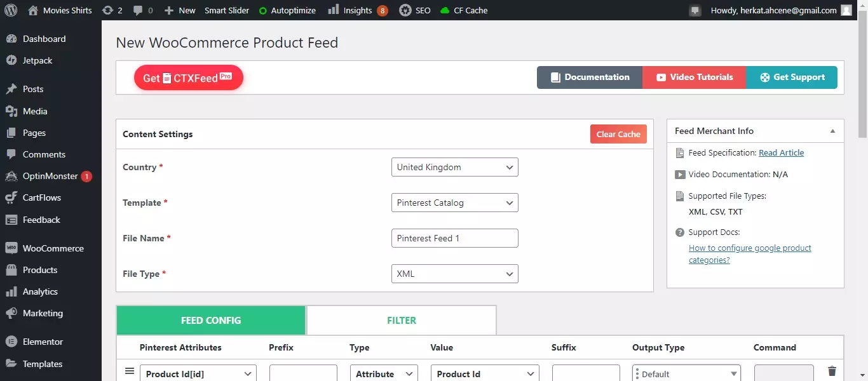Collapse the Feed Merchant Info panel

click(x=832, y=131)
